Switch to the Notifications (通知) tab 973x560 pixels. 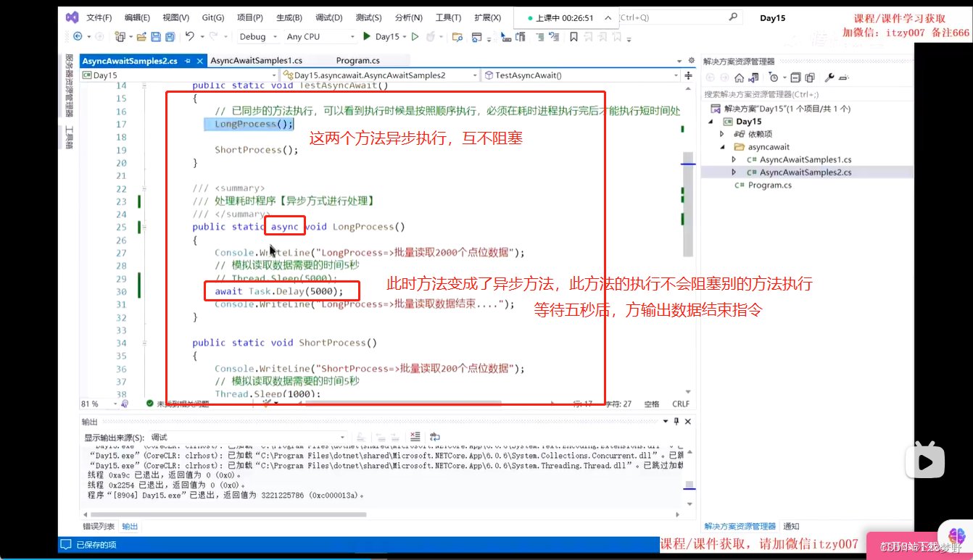tap(791, 527)
